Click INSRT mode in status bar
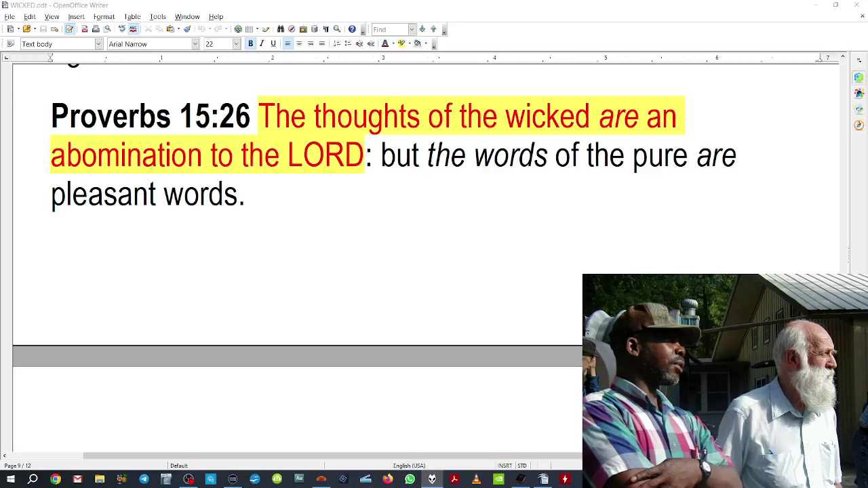This screenshot has width=868, height=488. (x=505, y=466)
